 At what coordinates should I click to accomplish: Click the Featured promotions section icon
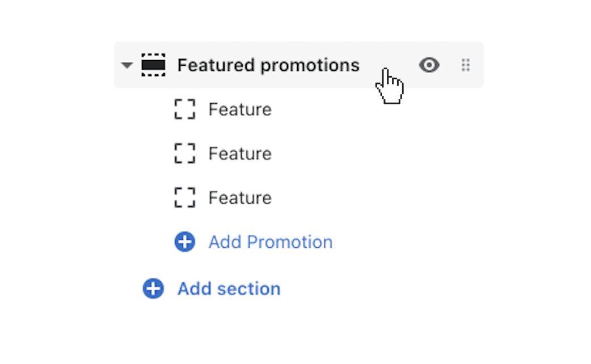click(154, 65)
